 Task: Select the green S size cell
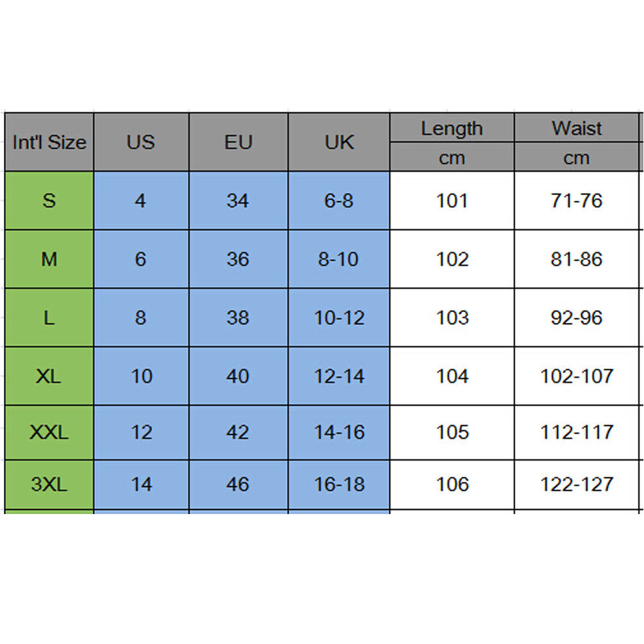pyautogui.click(x=49, y=201)
